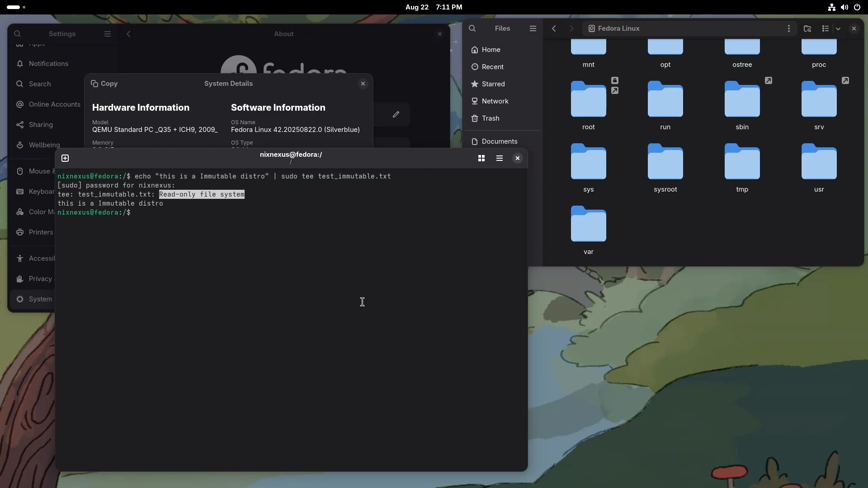Image resolution: width=868 pixels, height=488 pixels.
Task: Open Files main hamburger menu
Action: coord(533,28)
